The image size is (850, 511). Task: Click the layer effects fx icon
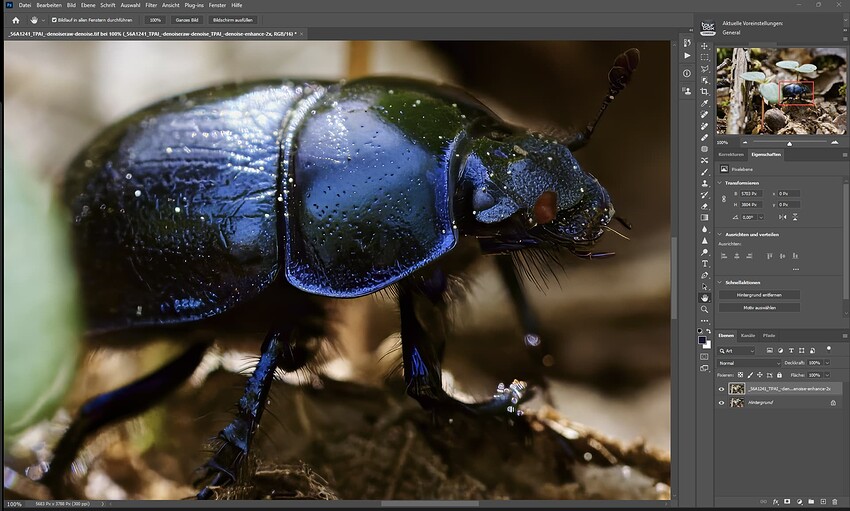tap(774, 501)
